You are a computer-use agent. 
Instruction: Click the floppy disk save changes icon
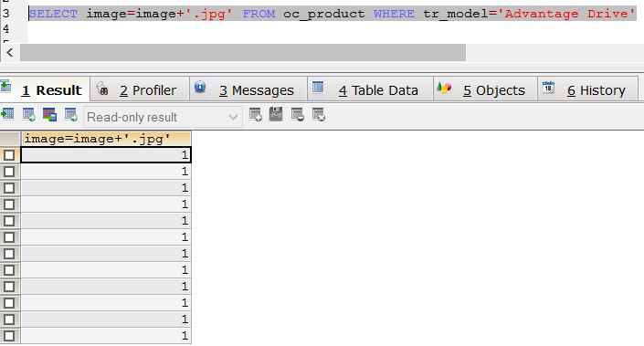point(276,114)
